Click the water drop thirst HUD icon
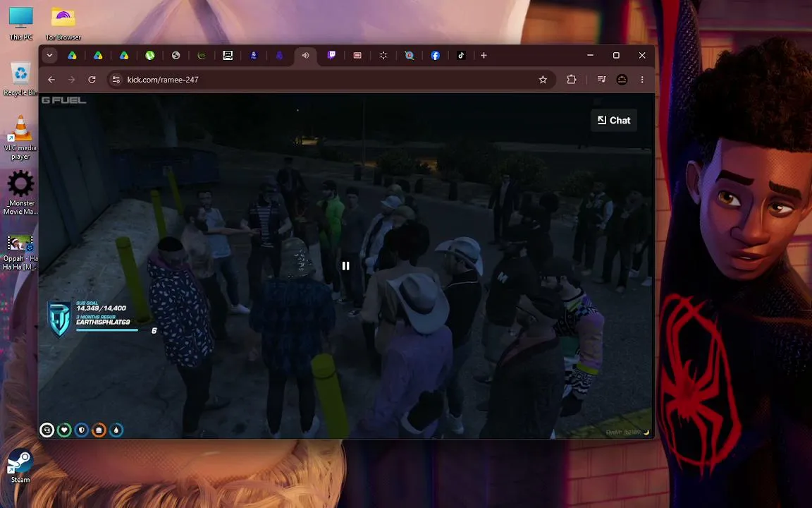The width and height of the screenshot is (812, 508). point(116,430)
